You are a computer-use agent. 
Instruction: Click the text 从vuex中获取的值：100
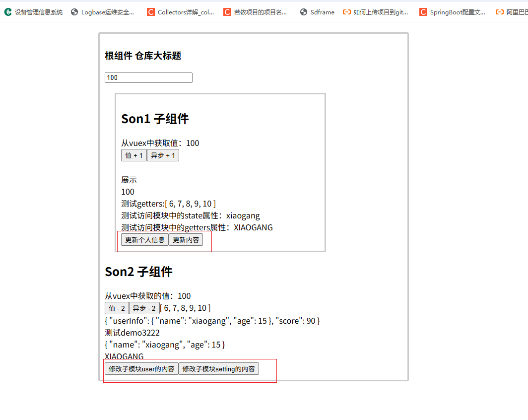(x=148, y=296)
